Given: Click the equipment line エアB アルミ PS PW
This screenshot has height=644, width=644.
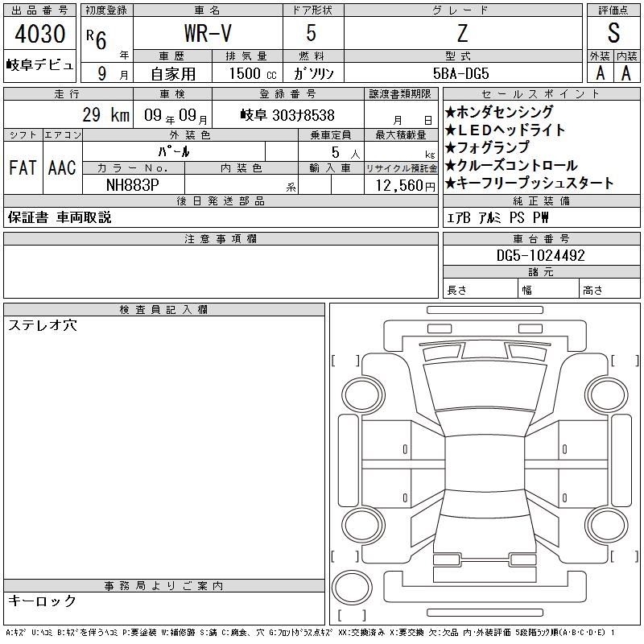Looking at the screenshot, I should point(497,217).
